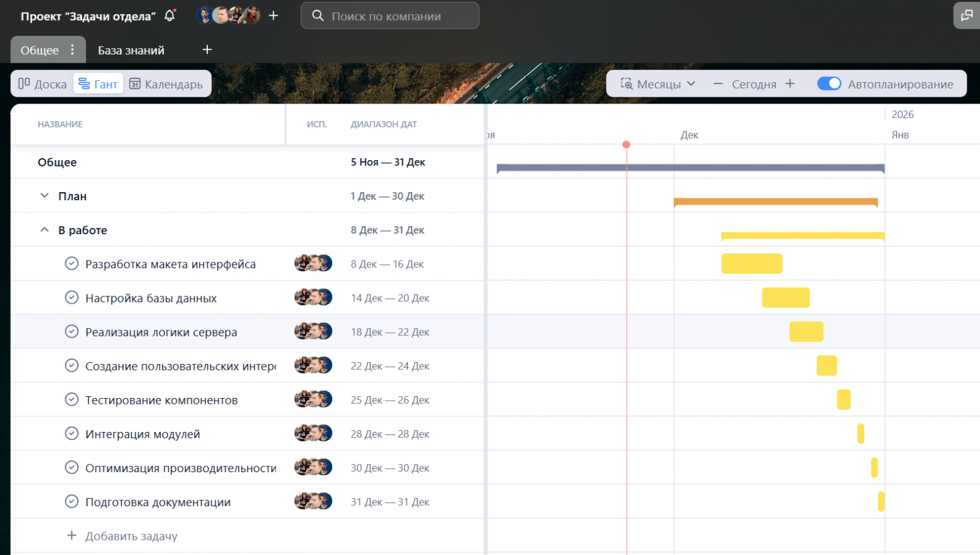Click the yellow Реализация логики сервера bar
The width and height of the screenshot is (980, 555).
[x=806, y=331]
